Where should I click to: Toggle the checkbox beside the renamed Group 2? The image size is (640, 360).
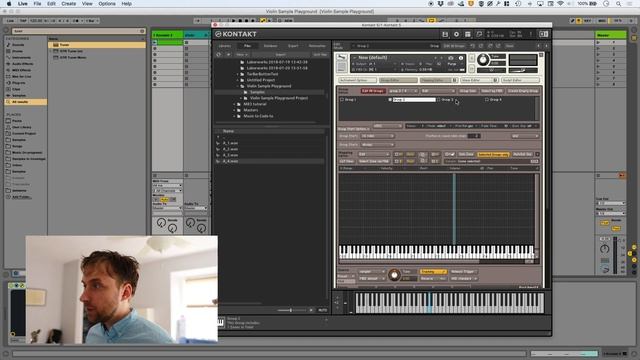tap(390, 100)
